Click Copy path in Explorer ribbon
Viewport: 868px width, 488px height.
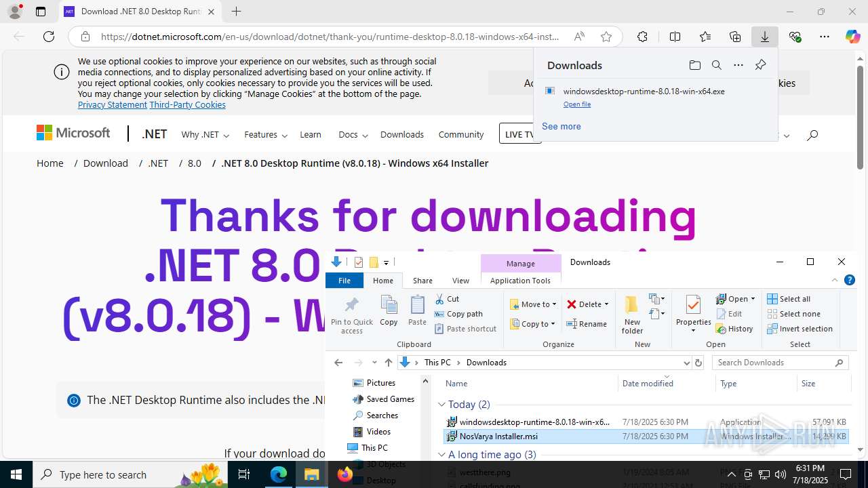pyautogui.click(x=458, y=314)
